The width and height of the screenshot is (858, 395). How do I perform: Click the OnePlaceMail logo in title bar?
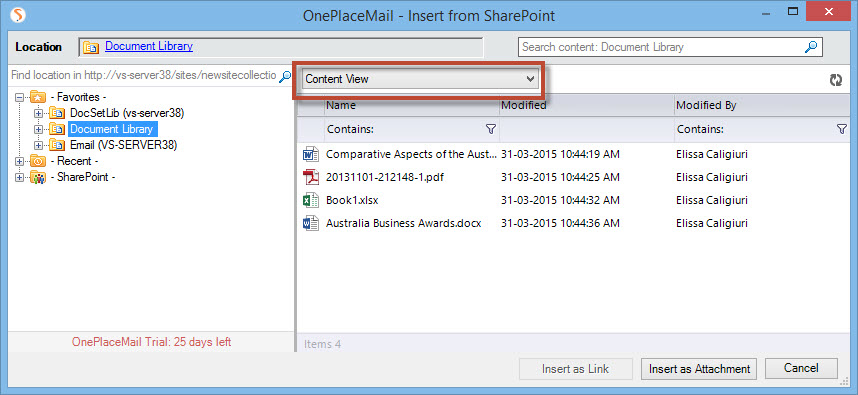tap(19, 15)
